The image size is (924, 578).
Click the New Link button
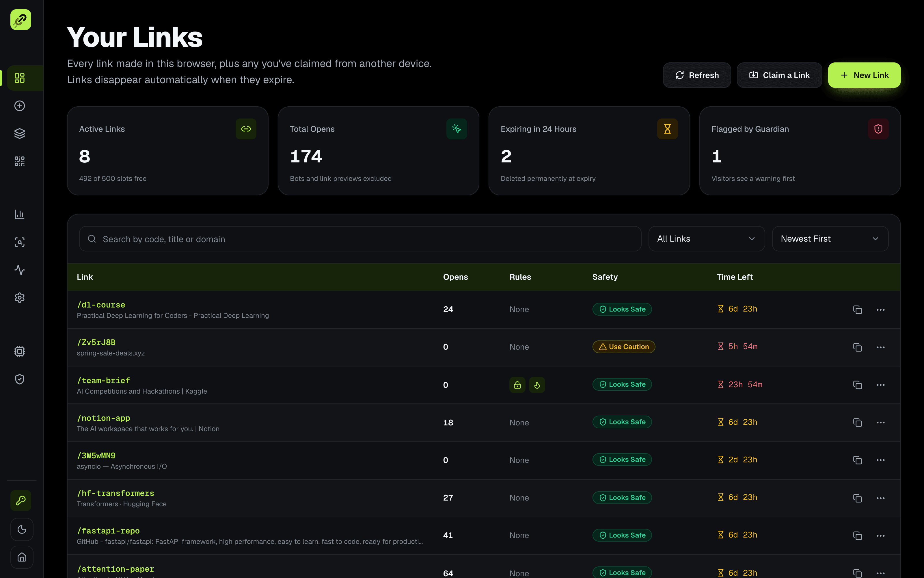pyautogui.click(x=865, y=75)
